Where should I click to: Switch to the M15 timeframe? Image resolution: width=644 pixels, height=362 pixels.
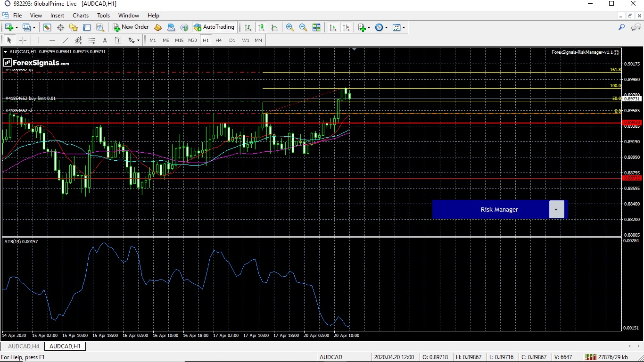click(179, 40)
